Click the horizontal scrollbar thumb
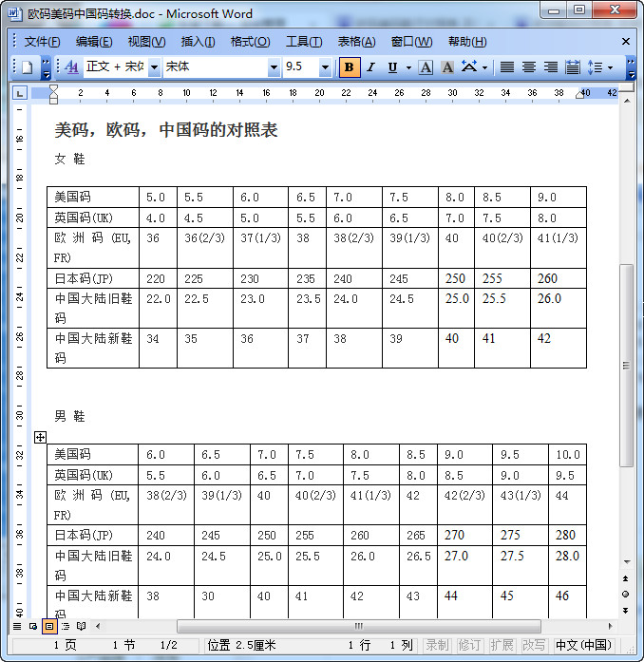The width and height of the screenshot is (644, 662). 359,626
